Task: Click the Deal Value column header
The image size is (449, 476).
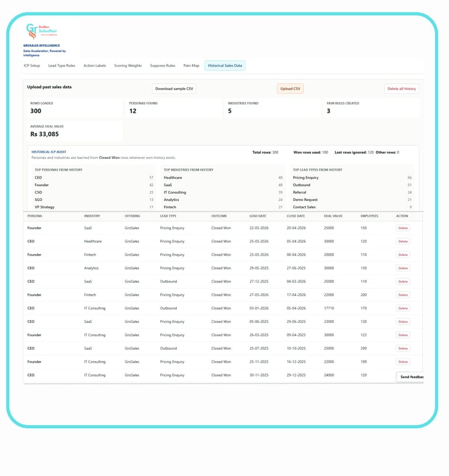Action: coord(333,216)
